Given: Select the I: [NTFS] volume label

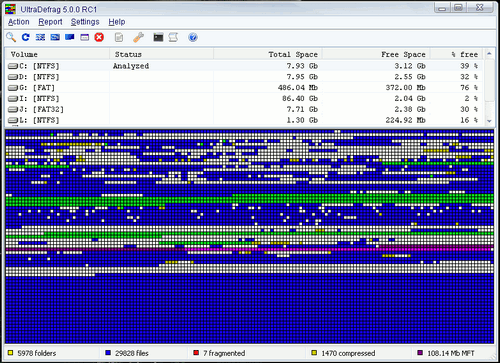Looking at the screenshot, I should click(39, 99).
